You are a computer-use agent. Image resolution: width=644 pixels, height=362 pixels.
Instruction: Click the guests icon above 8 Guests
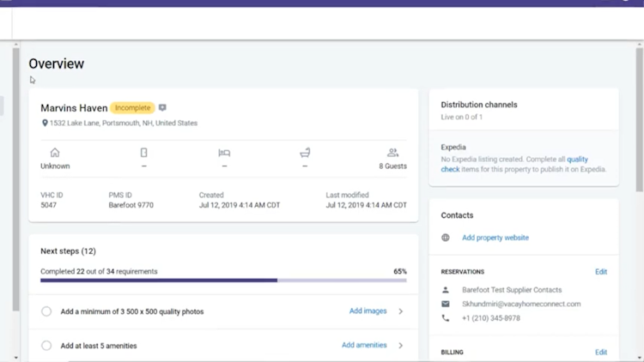[x=393, y=153]
